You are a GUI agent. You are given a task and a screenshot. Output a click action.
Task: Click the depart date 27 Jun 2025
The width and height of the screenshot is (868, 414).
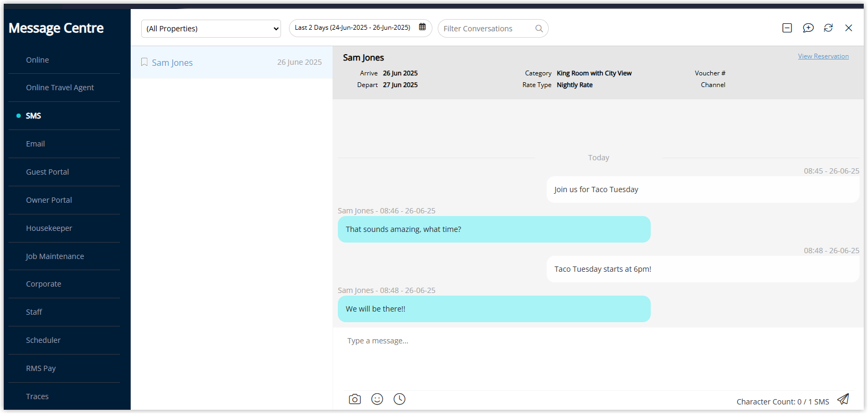(400, 85)
